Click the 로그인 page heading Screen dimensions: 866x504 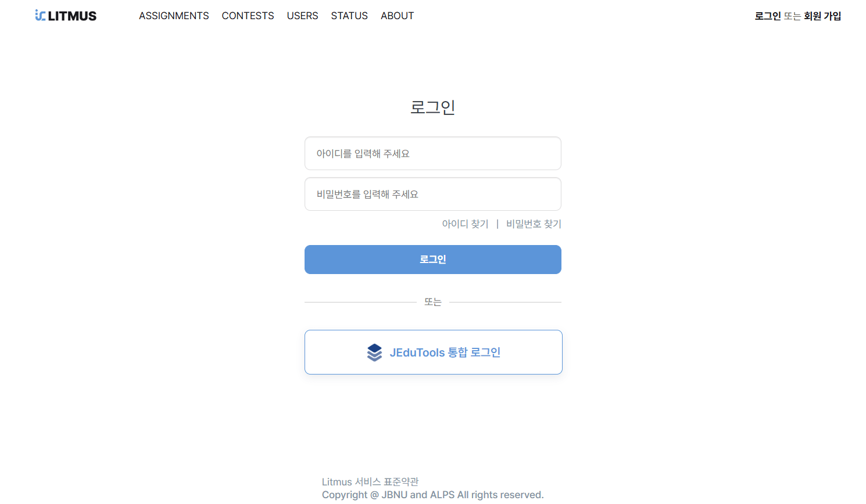coord(433,107)
